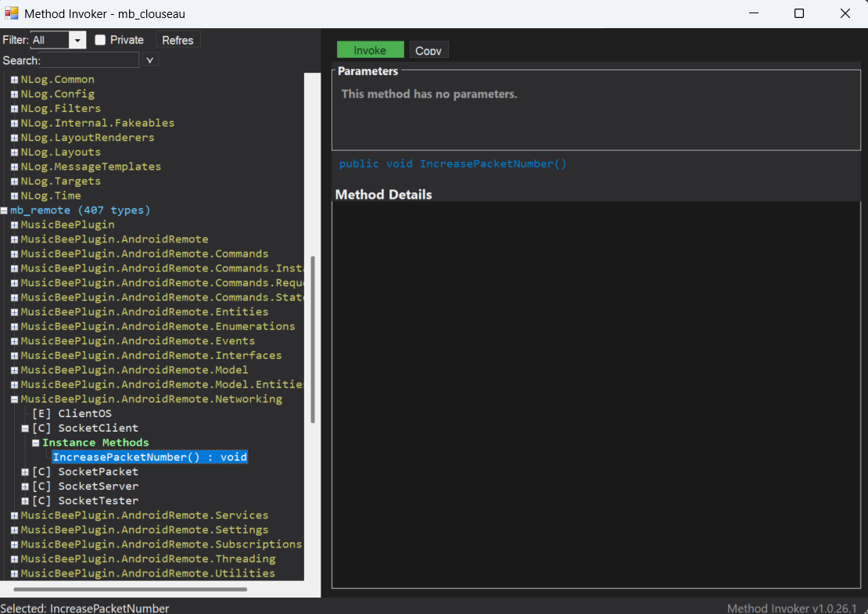Collapse the Instance Methods group
This screenshot has height=614, width=868.
tap(36, 443)
